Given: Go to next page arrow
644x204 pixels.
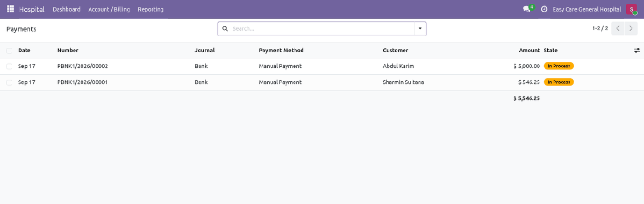Looking at the screenshot, I should (631, 29).
